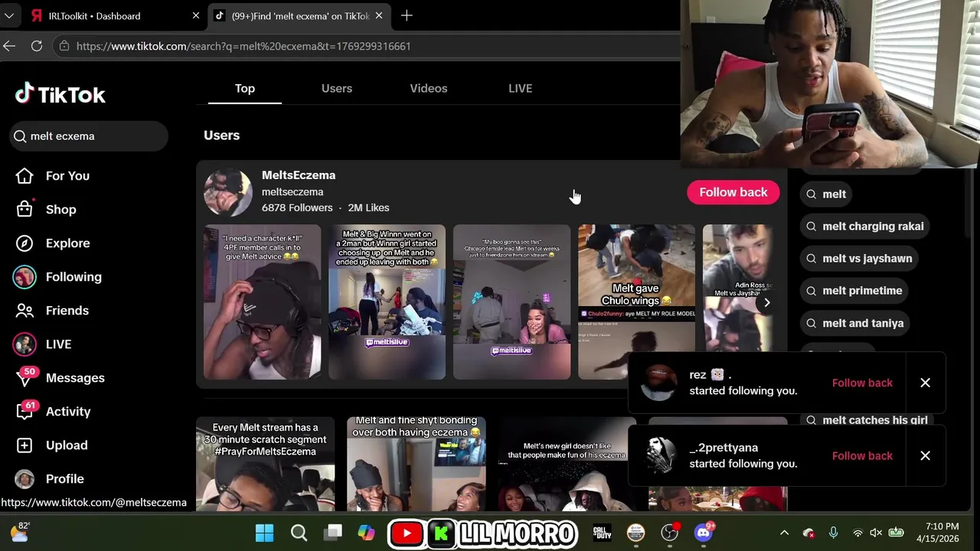Click the microphone tray icon
The image size is (980, 551).
pos(833,533)
